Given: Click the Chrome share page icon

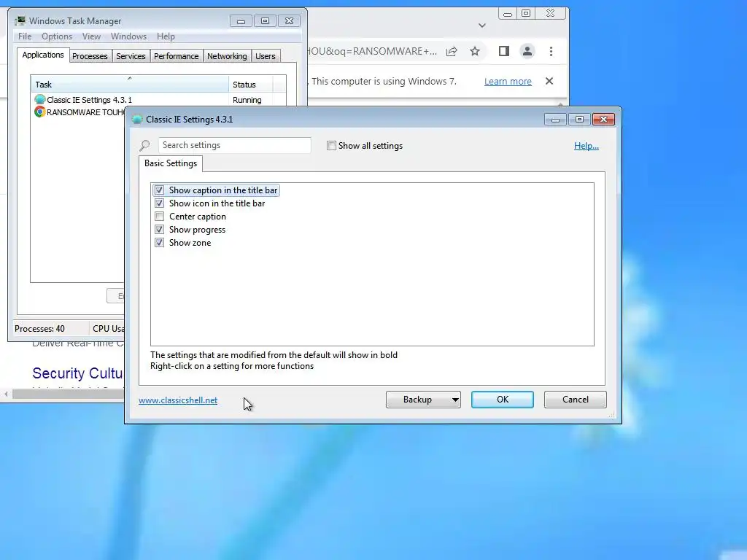Looking at the screenshot, I should click(x=452, y=52).
